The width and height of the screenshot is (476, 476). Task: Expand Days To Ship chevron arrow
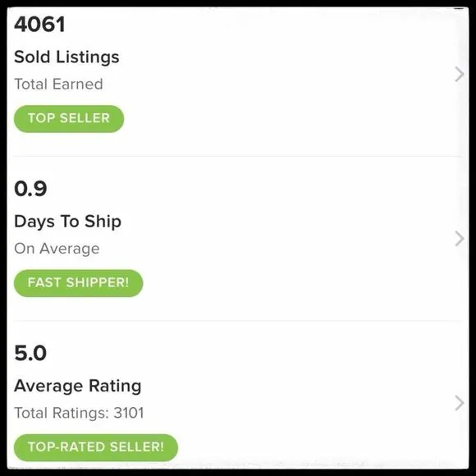pyautogui.click(x=460, y=239)
